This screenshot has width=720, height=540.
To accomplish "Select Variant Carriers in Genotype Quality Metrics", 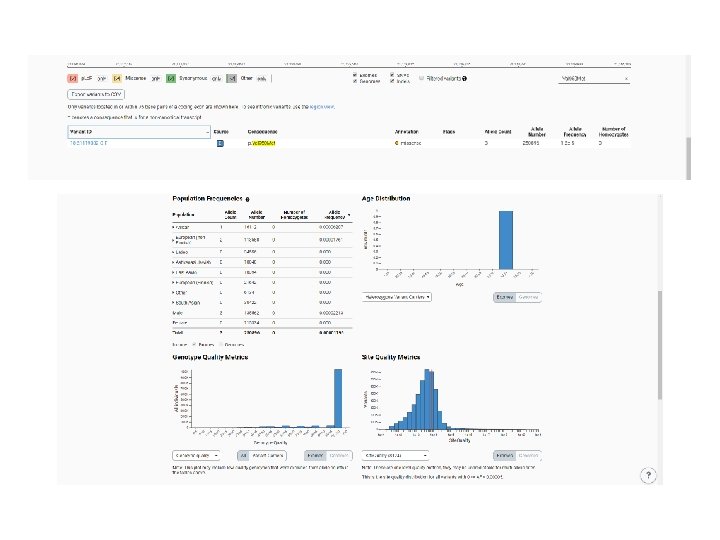I will point(268,456).
